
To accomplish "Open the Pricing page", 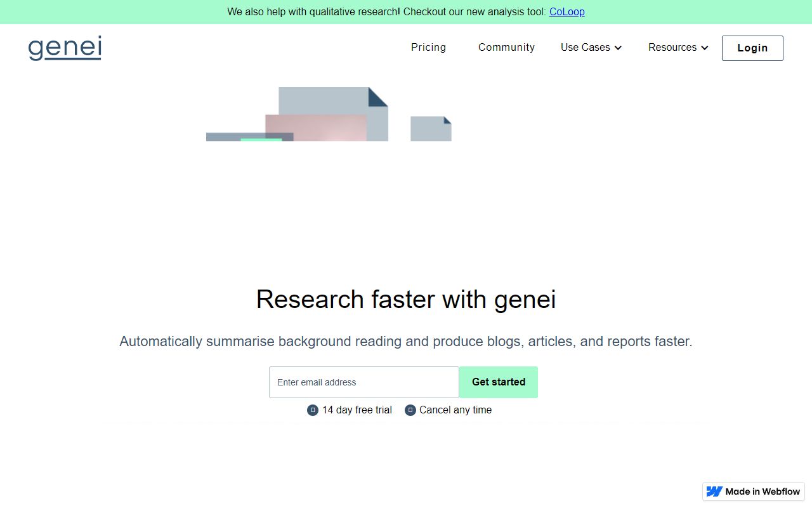I will click(428, 48).
